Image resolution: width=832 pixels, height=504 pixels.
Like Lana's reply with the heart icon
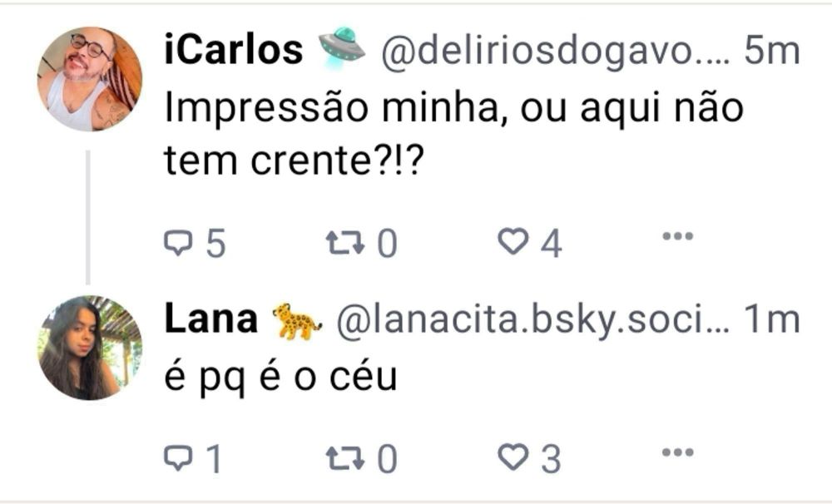pyautogui.click(x=513, y=457)
